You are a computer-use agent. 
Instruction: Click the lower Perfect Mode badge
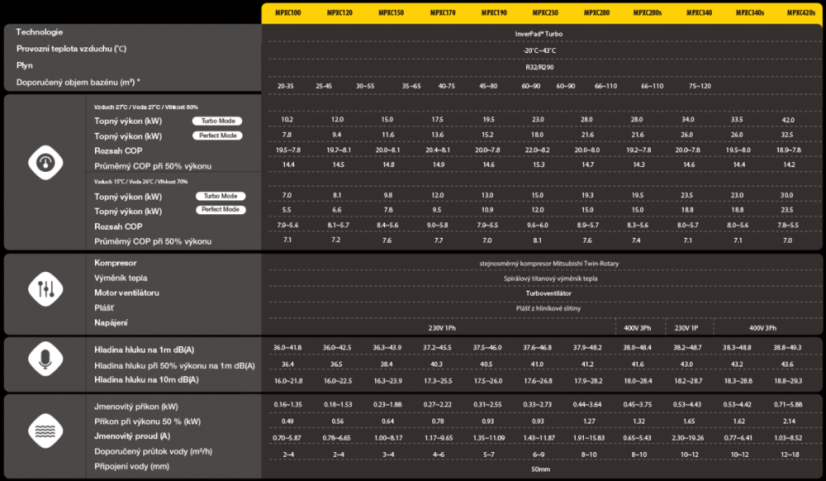coord(220,210)
